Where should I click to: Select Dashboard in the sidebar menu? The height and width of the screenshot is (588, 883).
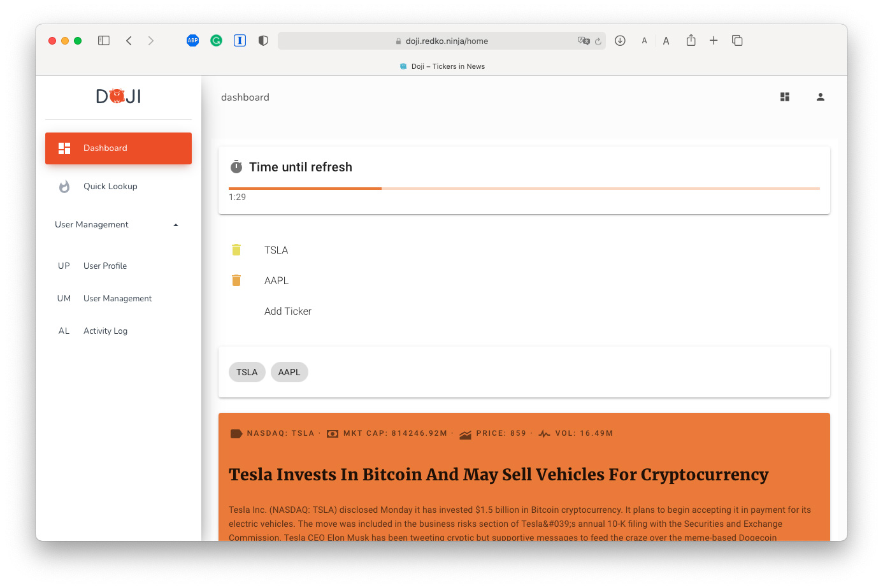click(118, 148)
